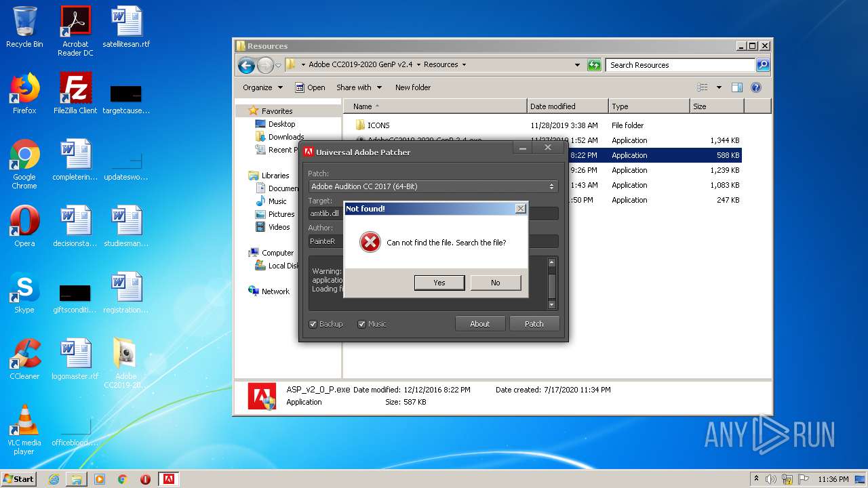This screenshot has width=868, height=488.
Task: Open the change view options dropdown arrow
Action: [x=719, y=87]
